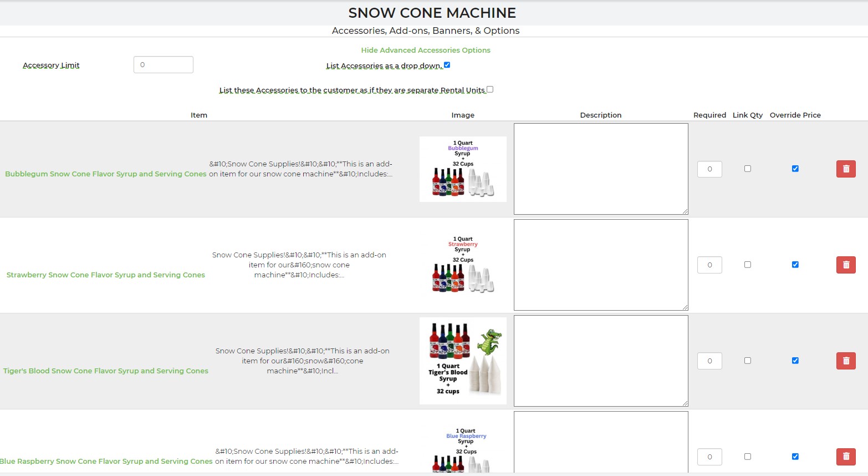Screen dimensions: 868x476
Task: Delete the Bubblegum accessory with trash icon
Action: click(846, 169)
